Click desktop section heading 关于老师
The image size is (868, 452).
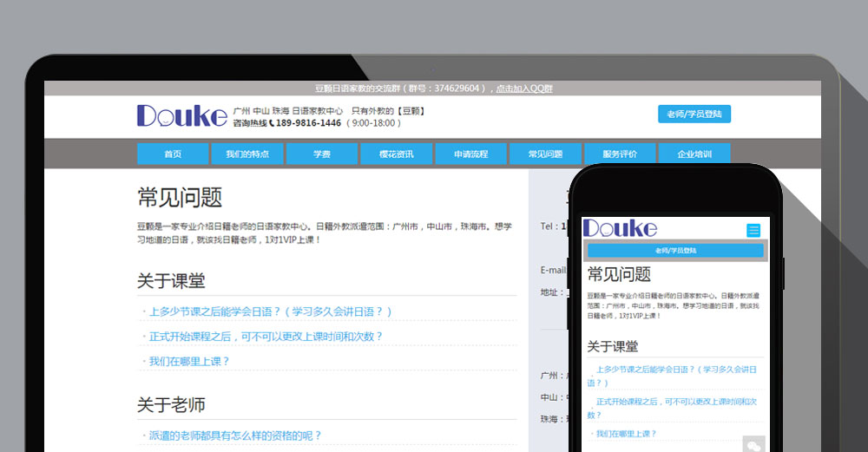click(x=171, y=404)
